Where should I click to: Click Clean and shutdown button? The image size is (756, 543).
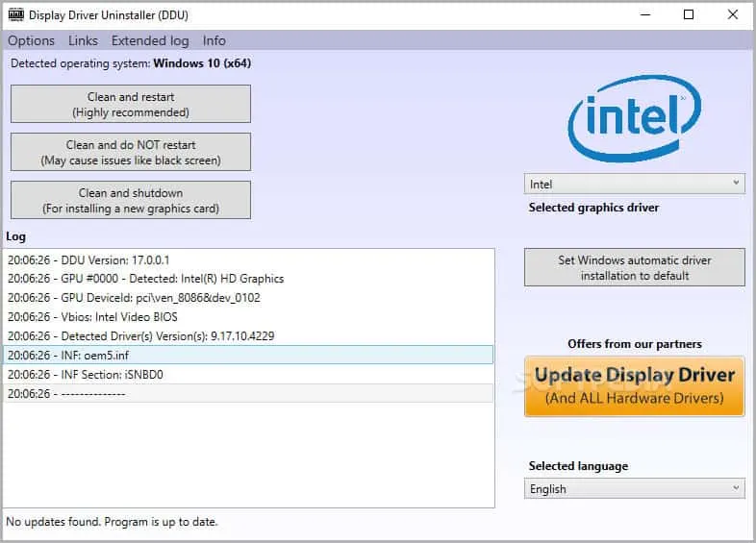pos(131,201)
